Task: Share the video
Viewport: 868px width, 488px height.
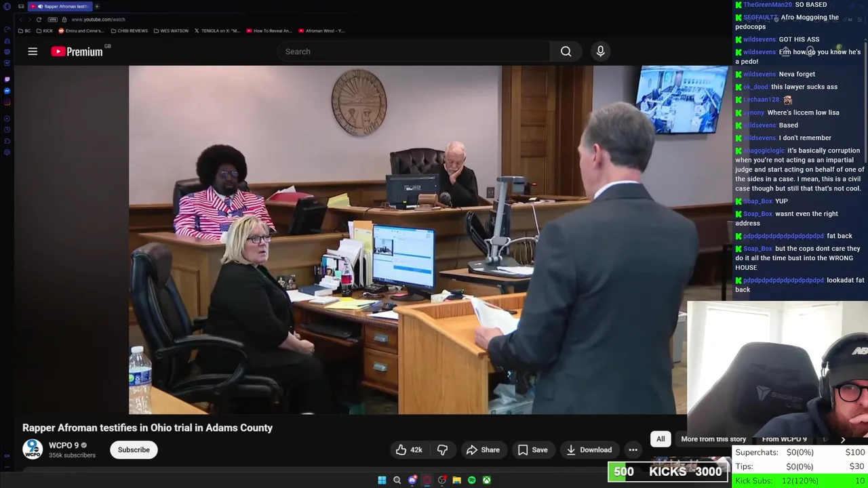Action: point(483,449)
